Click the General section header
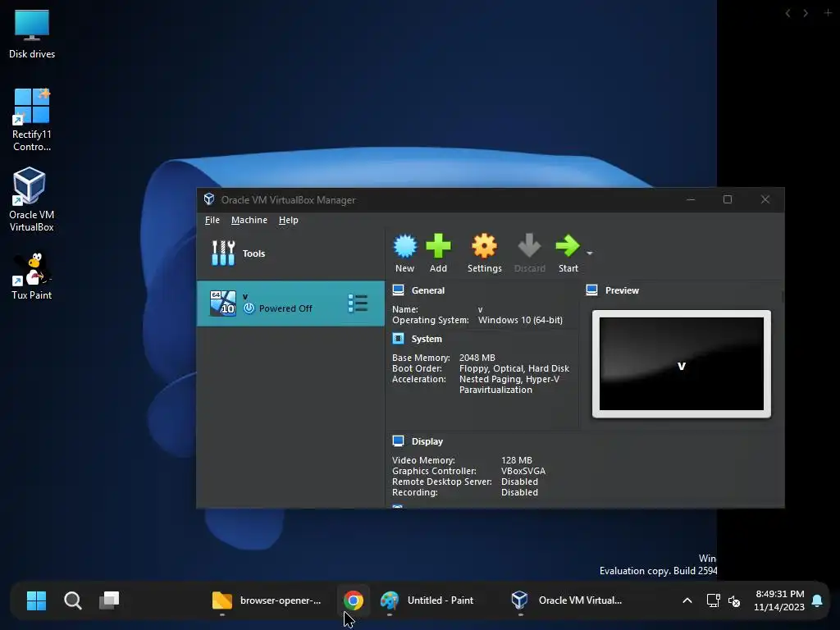 pyautogui.click(x=427, y=290)
